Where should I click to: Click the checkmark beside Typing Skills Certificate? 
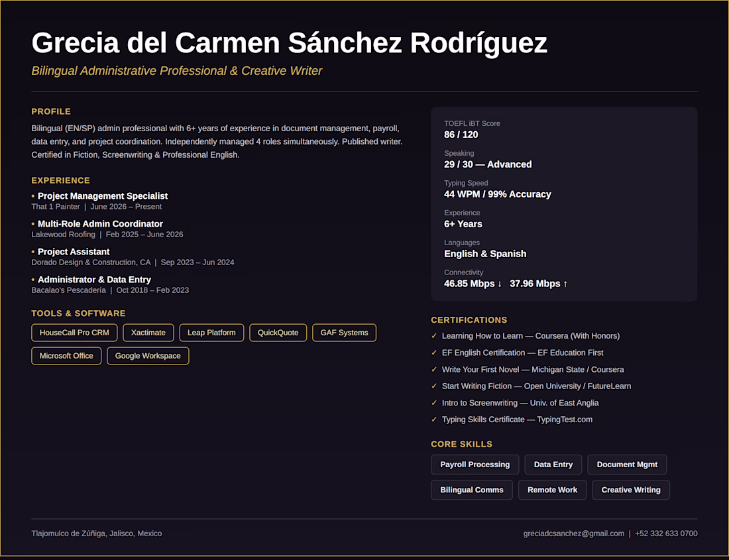tap(434, 420)
